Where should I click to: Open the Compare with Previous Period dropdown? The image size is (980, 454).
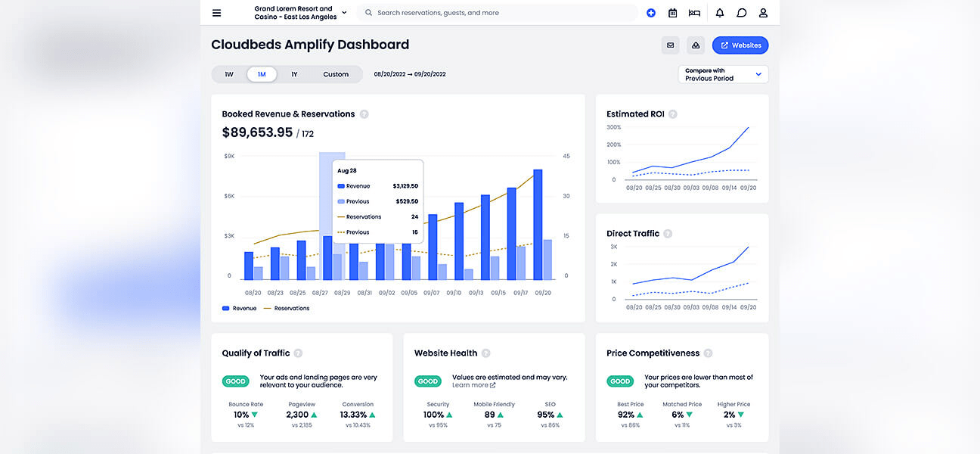(x=724, y=74)
